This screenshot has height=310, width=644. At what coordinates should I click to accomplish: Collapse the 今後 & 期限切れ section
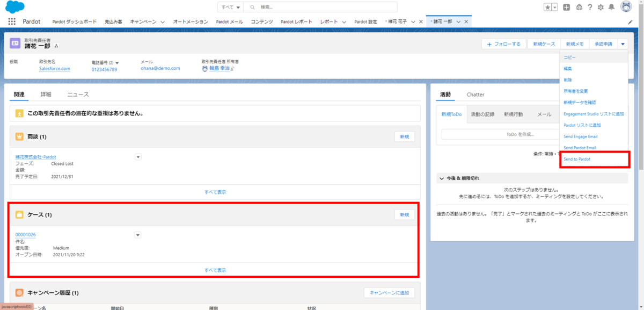click(x=442, y=178)
